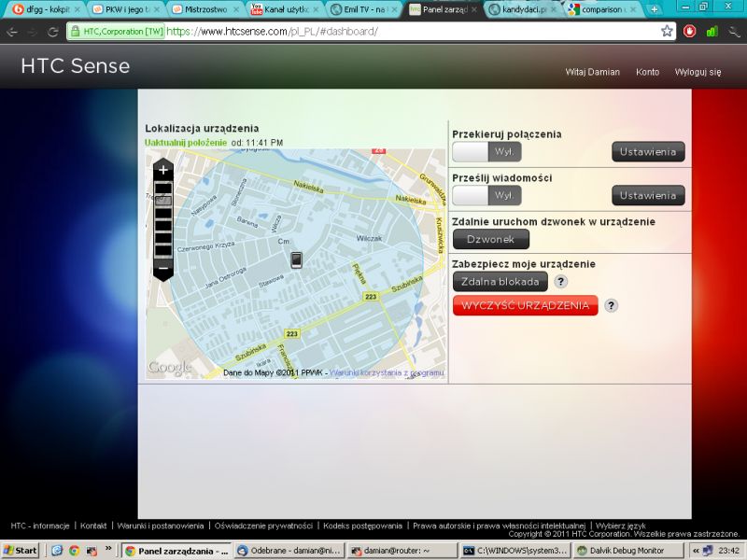
Task: Toggle the Prześlij wiadomości switch
Action: coord(486,195)
